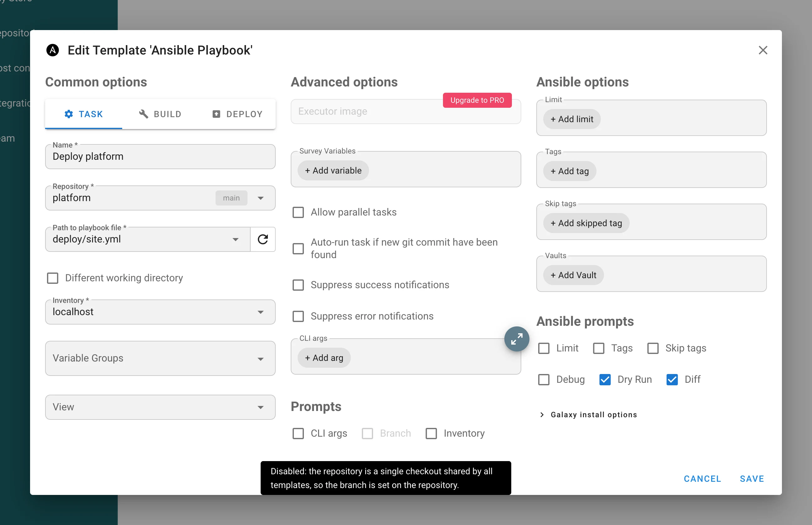Check Allow parallel tasks
Screen dimensions: 812x525
[x=298, y=212]
